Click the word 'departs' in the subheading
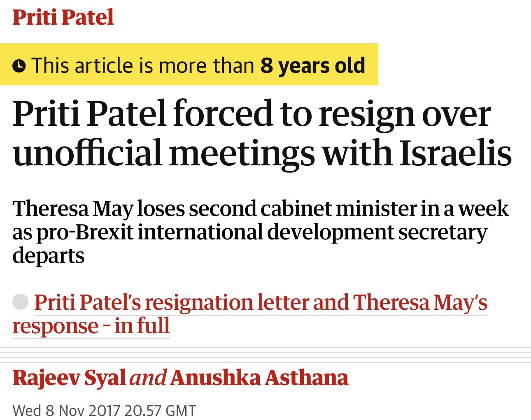This screenshot has height=420, width=531. coord(48,255)
